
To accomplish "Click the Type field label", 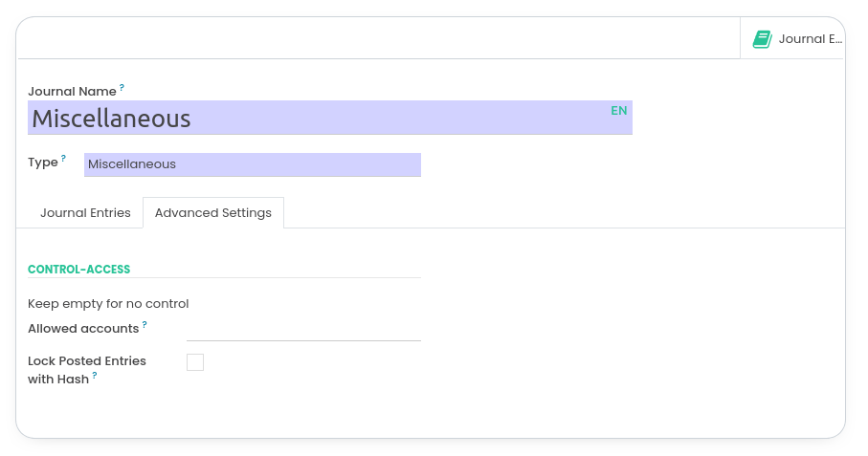I will pos(43,163).
